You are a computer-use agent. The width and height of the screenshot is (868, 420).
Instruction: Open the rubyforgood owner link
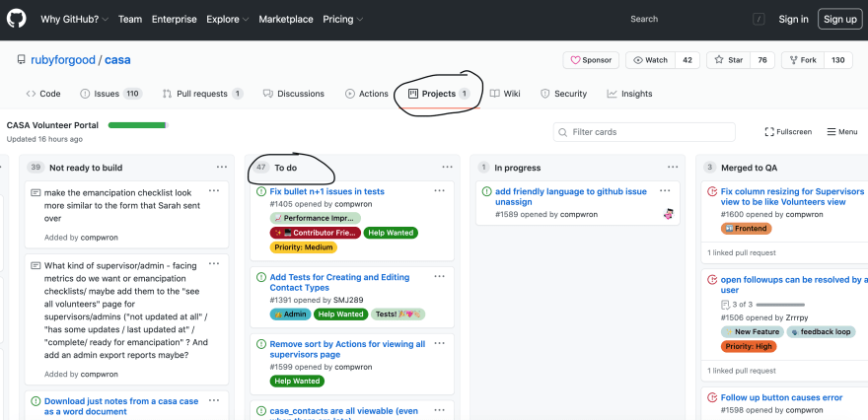click(63, 60)
